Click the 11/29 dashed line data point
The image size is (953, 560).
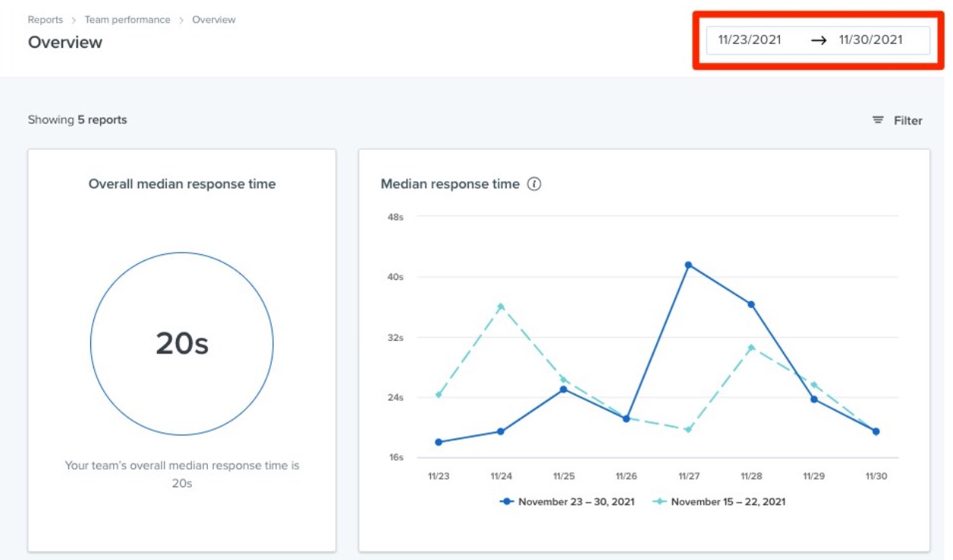click(x=813, y=385)
